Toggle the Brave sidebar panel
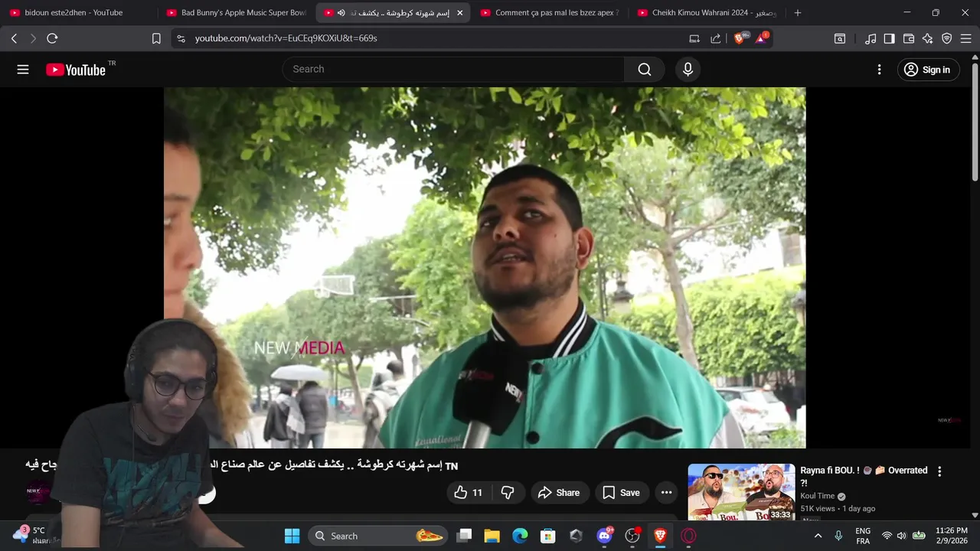 point(889,38)
